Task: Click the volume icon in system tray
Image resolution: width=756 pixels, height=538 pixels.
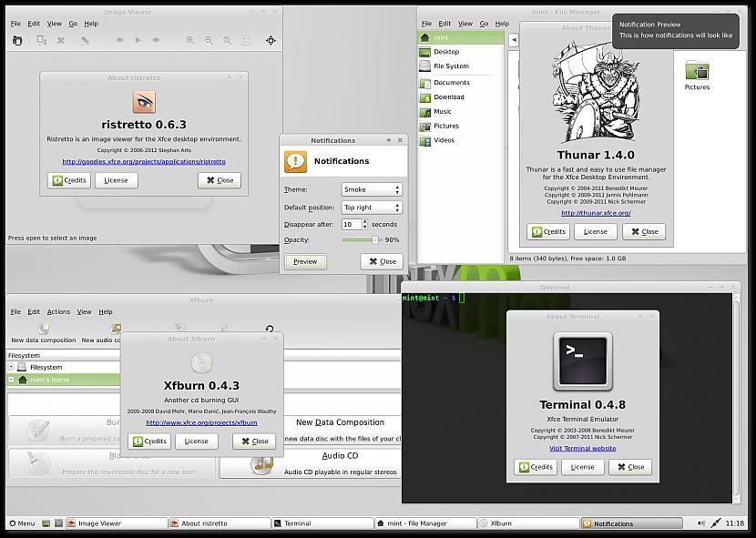Action: click(x=701, y=523)
